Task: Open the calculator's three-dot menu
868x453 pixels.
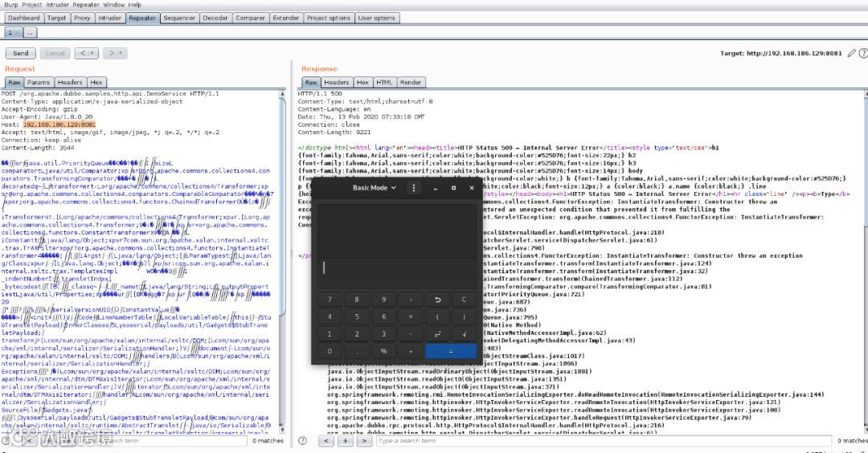Action: tap(414, 187)
